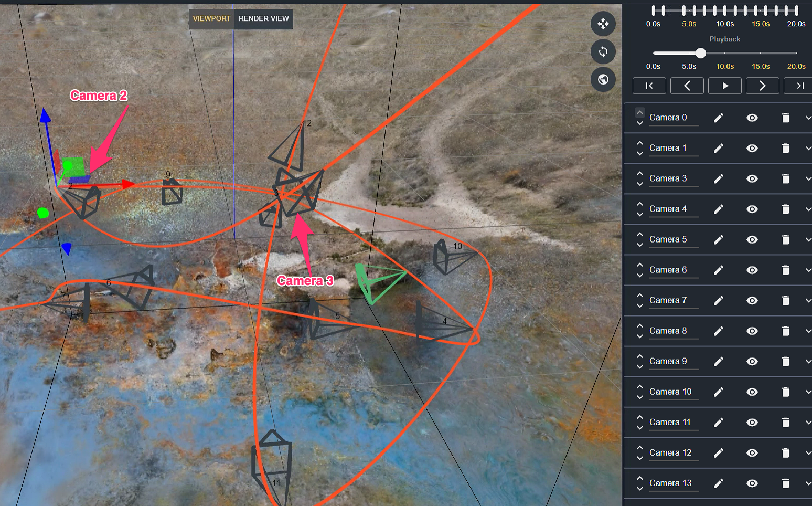
Task: Delete Camera 13 with trash icon
Action: pos(786,483)
